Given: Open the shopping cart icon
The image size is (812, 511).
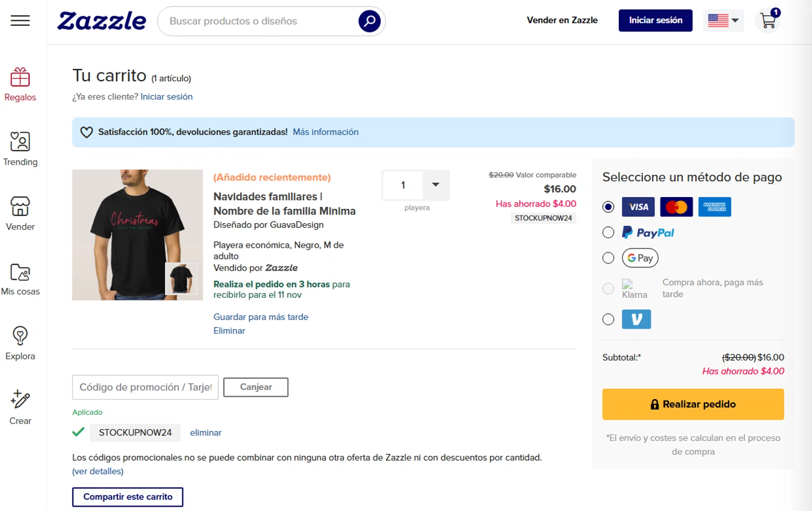Looking at the screenshot, I should 768,21.
